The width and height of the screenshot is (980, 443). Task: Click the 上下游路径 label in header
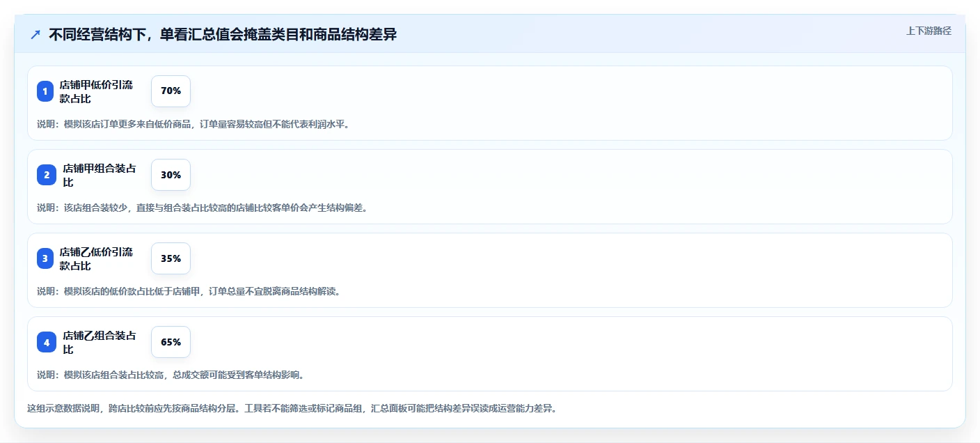[x=928, y=31]
